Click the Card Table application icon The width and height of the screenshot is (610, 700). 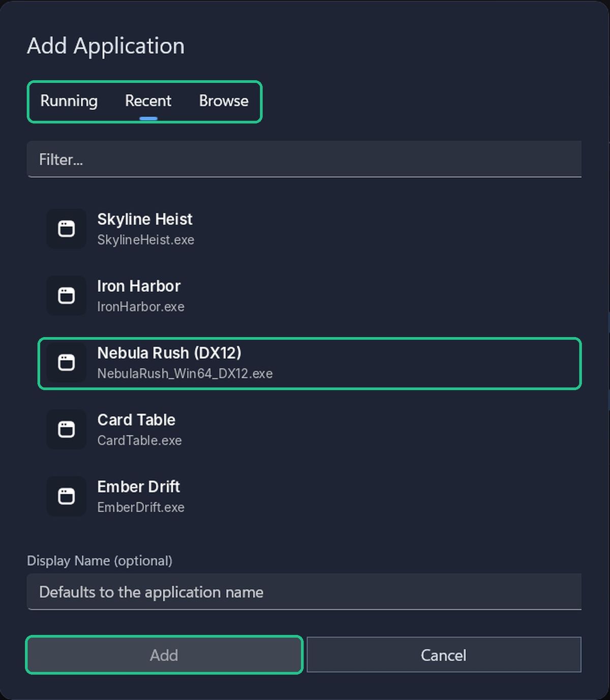point(67,430)
